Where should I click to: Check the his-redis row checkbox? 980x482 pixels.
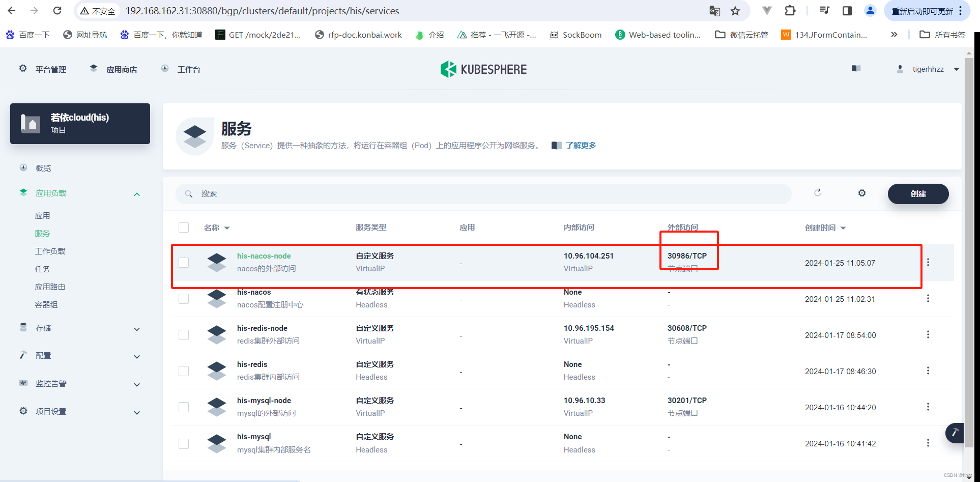tap(184, 371)
